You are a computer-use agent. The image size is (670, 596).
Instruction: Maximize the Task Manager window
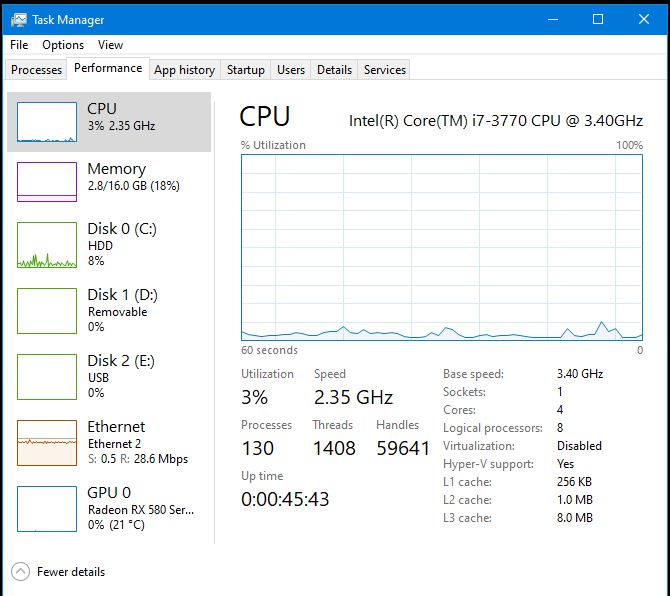coord(598,19)
